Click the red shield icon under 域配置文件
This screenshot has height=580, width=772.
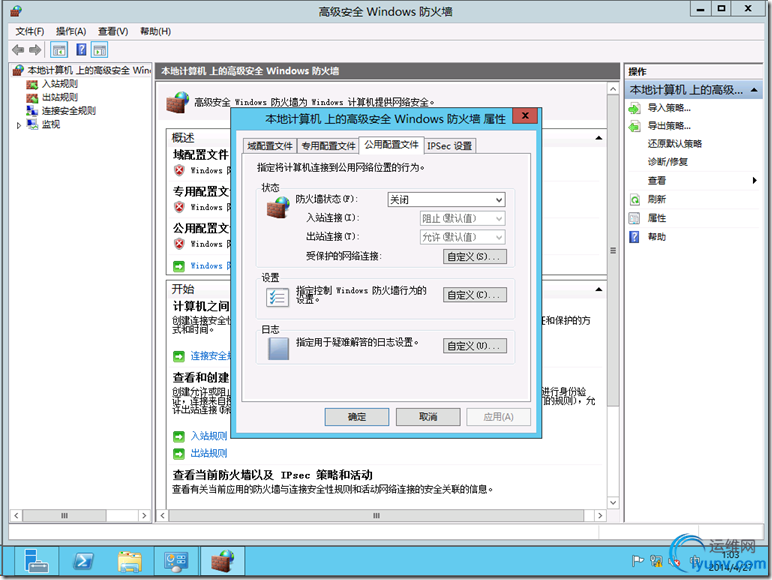pos(179,170)
